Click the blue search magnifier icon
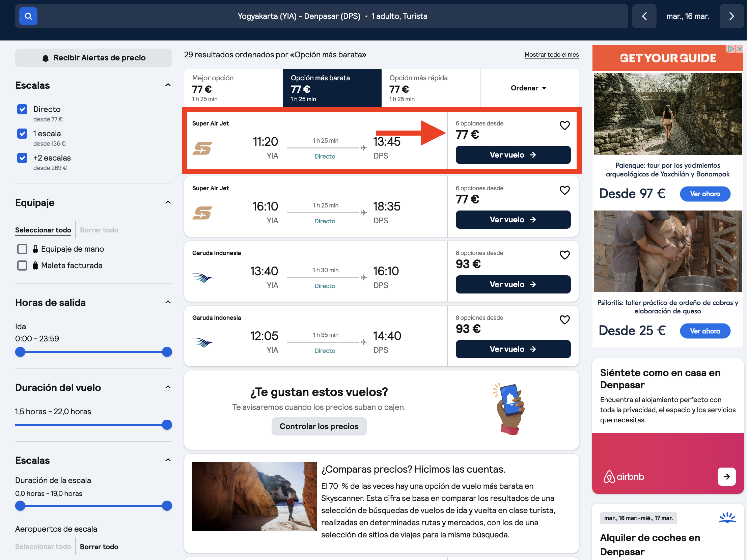This screenshot has height=560, width=747. [28, 16]
